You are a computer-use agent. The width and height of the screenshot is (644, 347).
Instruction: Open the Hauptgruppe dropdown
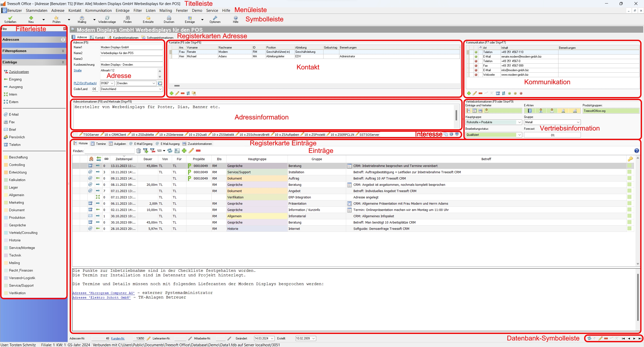(x=519, y=122)
